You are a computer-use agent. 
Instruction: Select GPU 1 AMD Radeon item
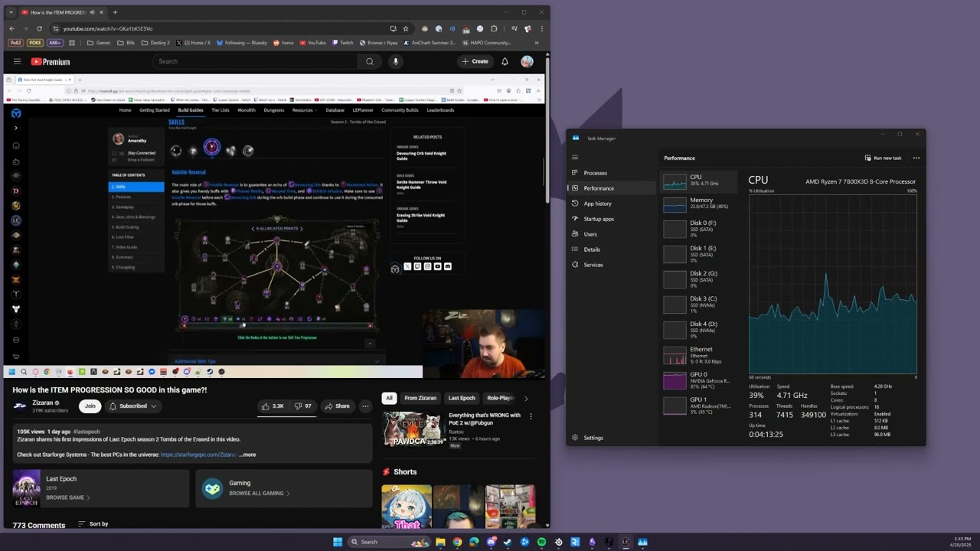pos(699,406)
